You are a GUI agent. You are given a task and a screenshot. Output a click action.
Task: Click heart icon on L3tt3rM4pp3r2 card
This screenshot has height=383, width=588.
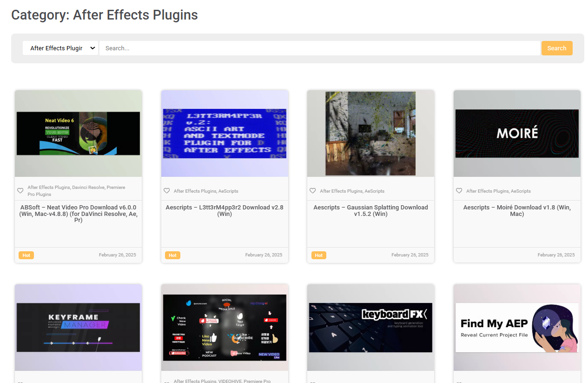click(x=167, y=191)
